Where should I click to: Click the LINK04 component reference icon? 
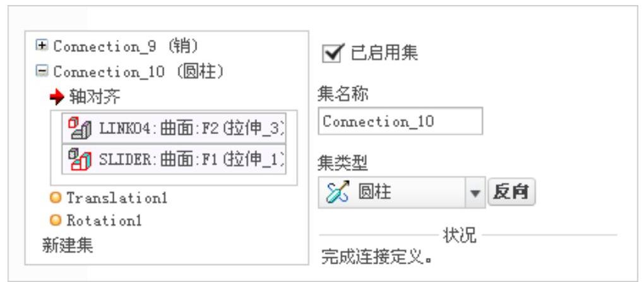[80, 128]
